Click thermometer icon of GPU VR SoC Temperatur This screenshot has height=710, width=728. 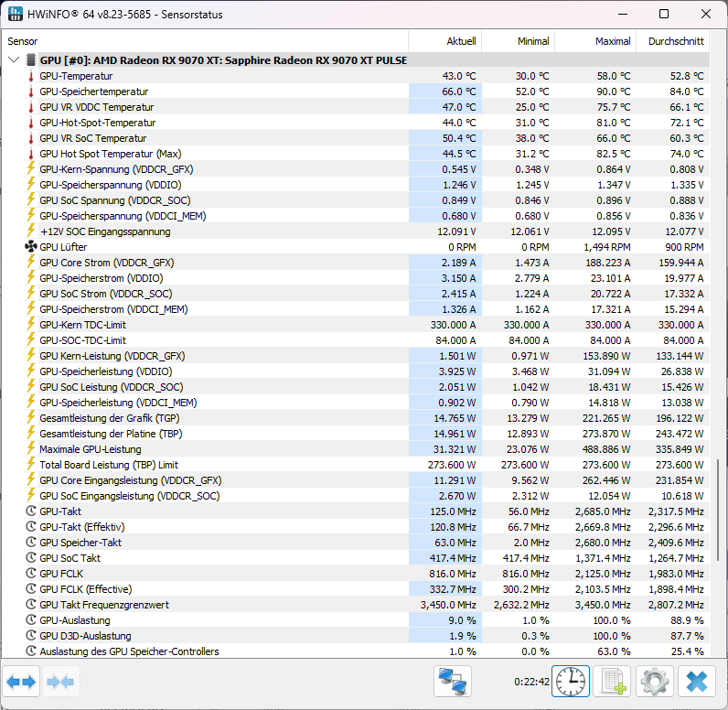click(x=31, y=138)
